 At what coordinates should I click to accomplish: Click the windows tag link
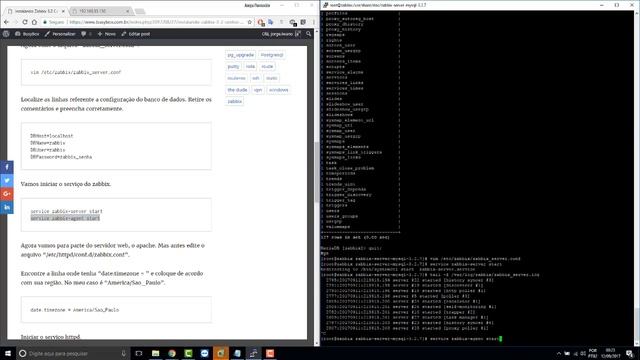coord(279,90)
